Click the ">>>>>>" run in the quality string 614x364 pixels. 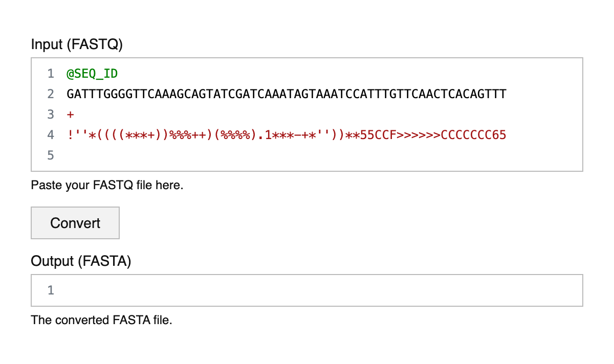[x=419, y=135]
